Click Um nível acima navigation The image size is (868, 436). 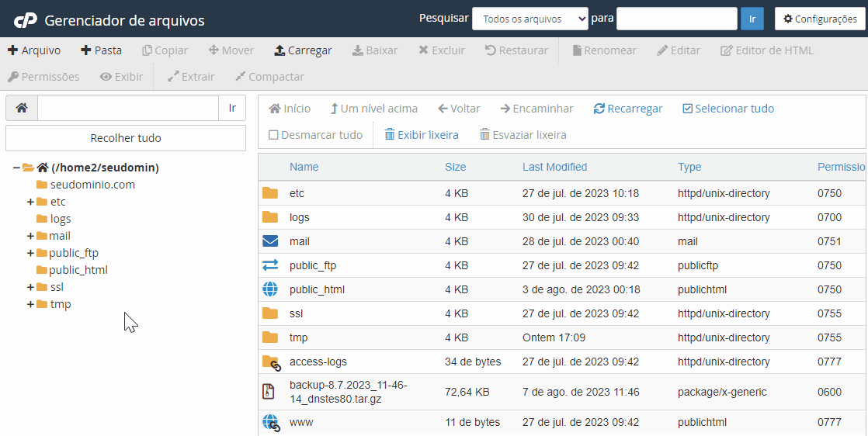(373, 109)
